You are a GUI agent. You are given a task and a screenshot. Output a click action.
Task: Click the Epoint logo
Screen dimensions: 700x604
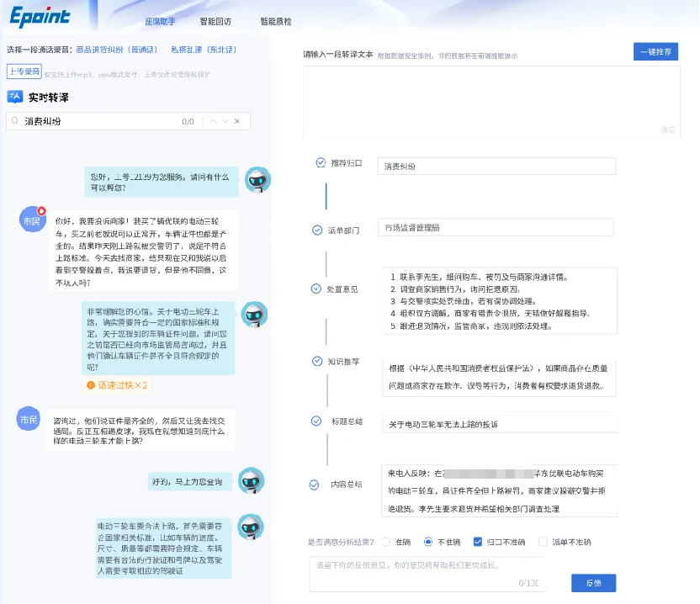coord(40,17)
